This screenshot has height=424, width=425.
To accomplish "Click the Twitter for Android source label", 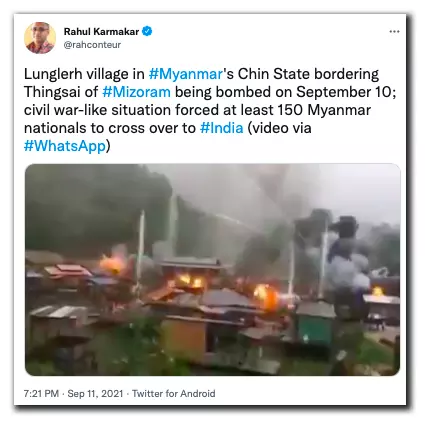I will coord(174,394).
